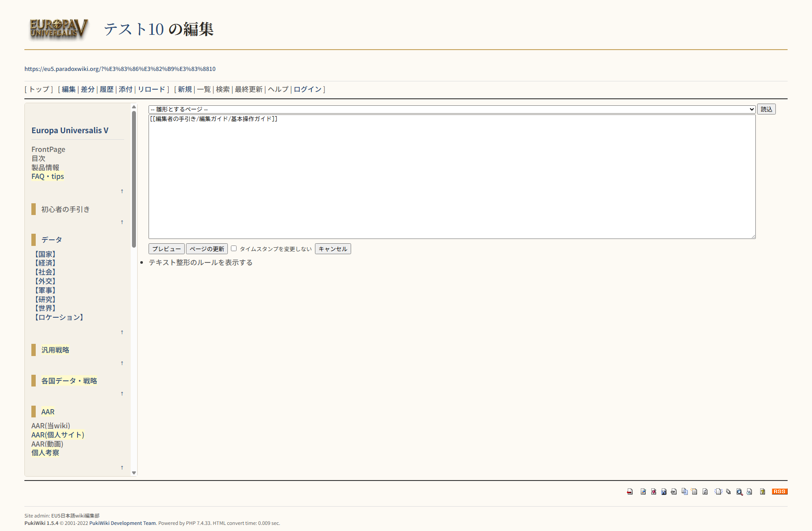Open the orange RSS feed icon

tap(779, 491)
